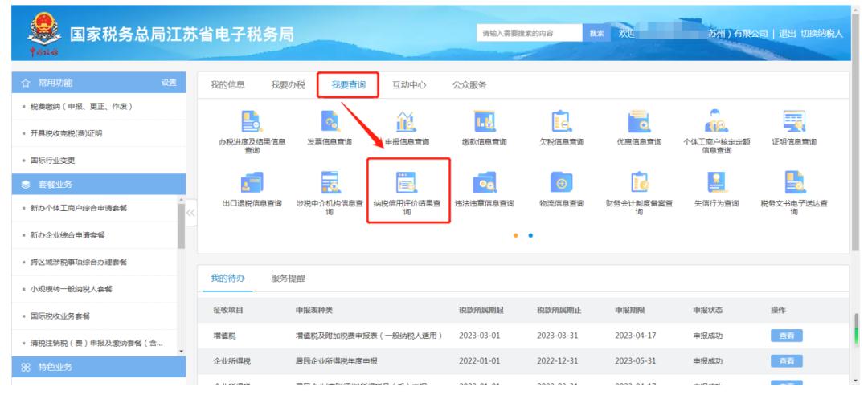The image size is (868, 399).
Task: Open 失信行为查询 icon
Action: tap(716, 182)
